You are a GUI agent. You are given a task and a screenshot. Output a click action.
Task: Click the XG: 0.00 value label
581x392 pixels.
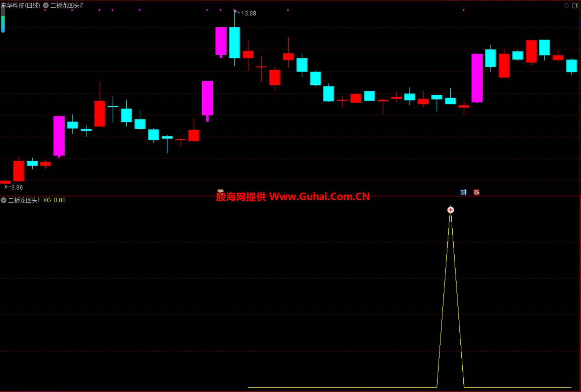click(54, 200)
